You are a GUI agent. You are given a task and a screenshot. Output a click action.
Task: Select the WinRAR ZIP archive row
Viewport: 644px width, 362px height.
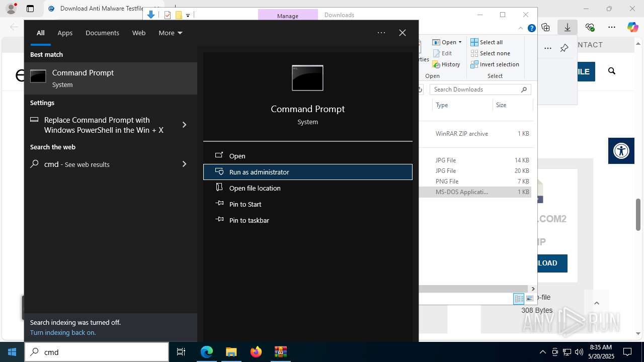475,134
